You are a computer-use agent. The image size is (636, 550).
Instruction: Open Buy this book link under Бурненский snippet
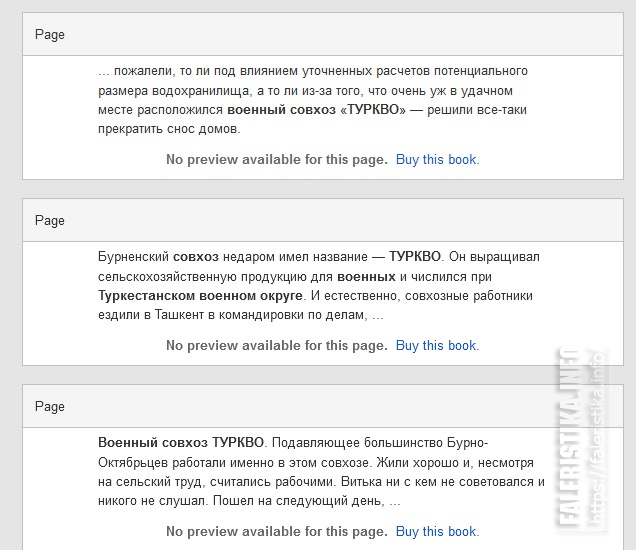coord(437,346)
